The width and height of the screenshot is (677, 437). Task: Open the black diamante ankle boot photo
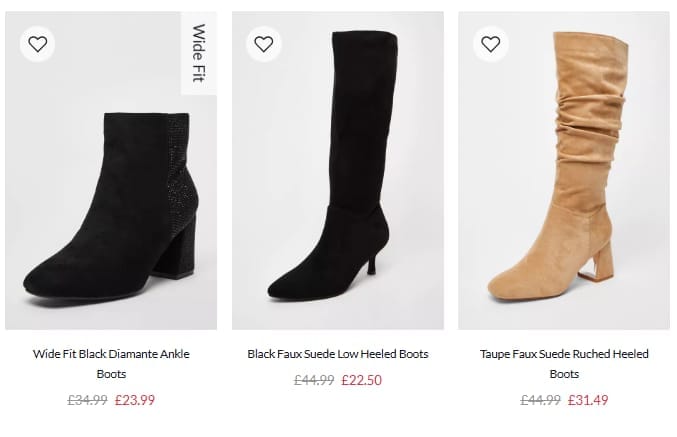(x=111, y=171)
